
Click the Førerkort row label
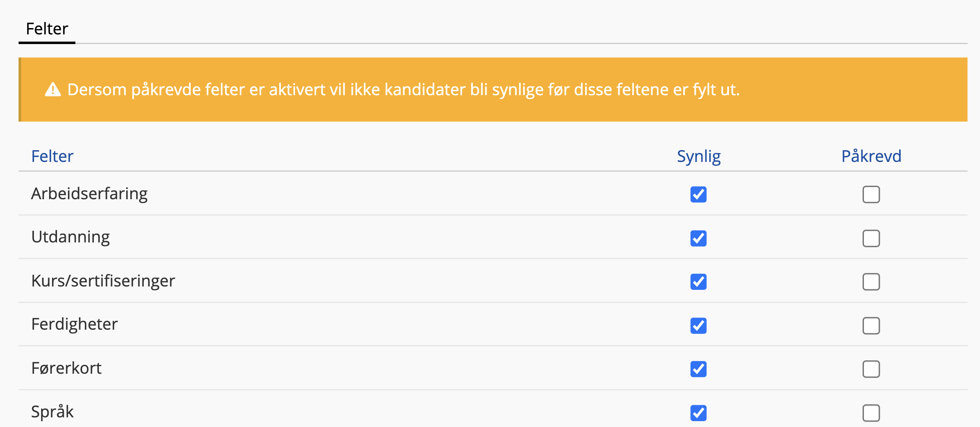point(66,368)
